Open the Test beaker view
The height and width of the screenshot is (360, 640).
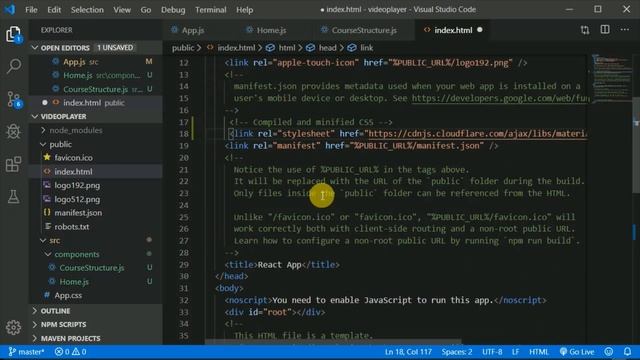coord(13,197)
